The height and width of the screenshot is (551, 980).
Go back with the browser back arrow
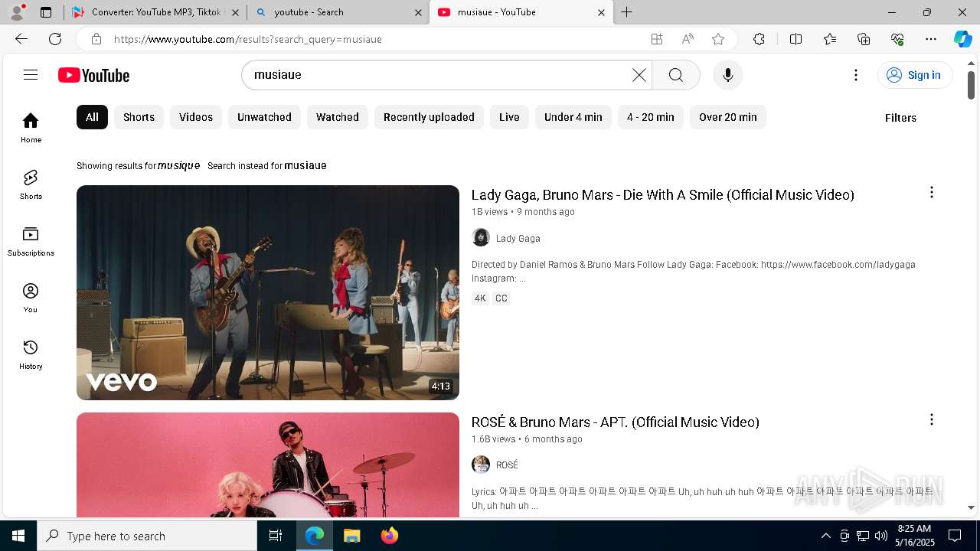pos(21,39)
